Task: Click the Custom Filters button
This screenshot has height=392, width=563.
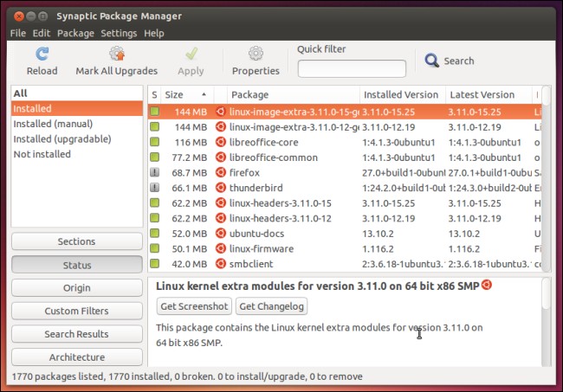Action: pyautogui.click(x=77, y=311)
